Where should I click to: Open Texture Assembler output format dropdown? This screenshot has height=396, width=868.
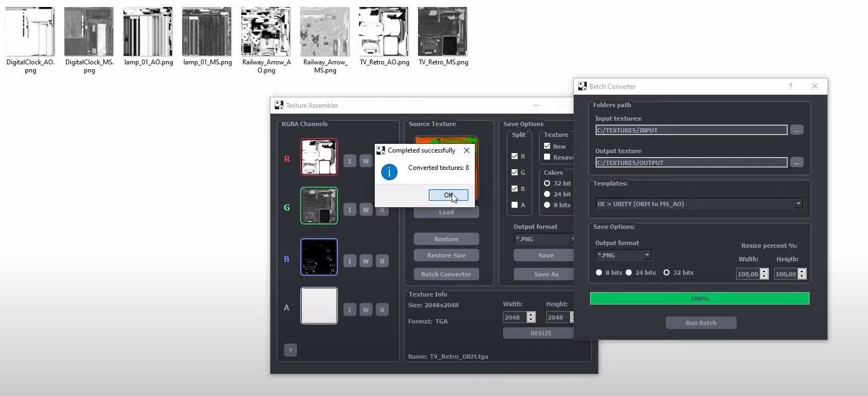tap(544, 239)
